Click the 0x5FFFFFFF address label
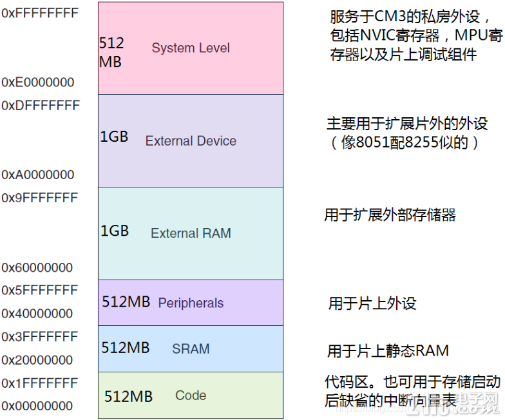Screen dimensions: 505x420 tap(40, 291)
